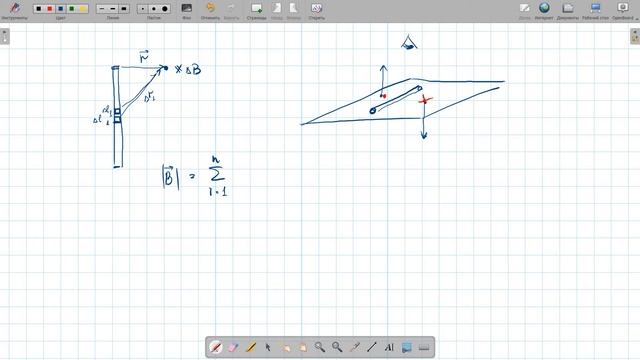The width and height of the screenshot is (640, 360).
Task: Select the yellow pen color
Action: coord(83,9)
